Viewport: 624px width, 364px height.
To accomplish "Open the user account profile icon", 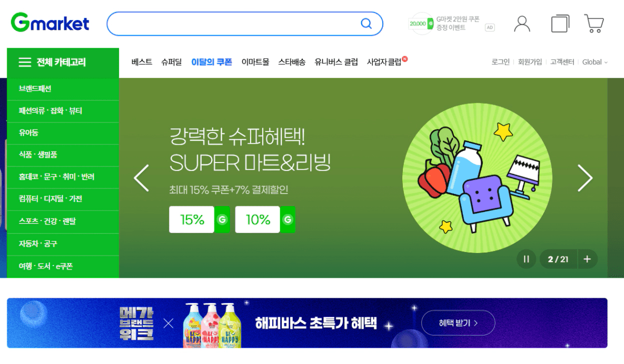I will (522, 24).
